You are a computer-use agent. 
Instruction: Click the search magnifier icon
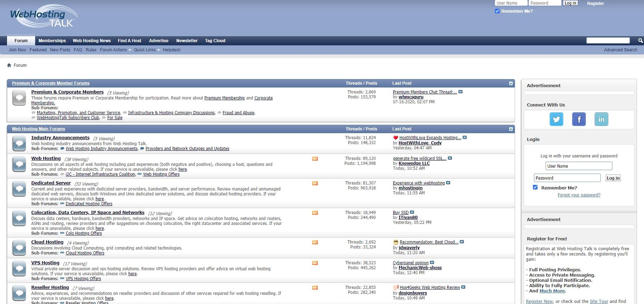point(640,41)
